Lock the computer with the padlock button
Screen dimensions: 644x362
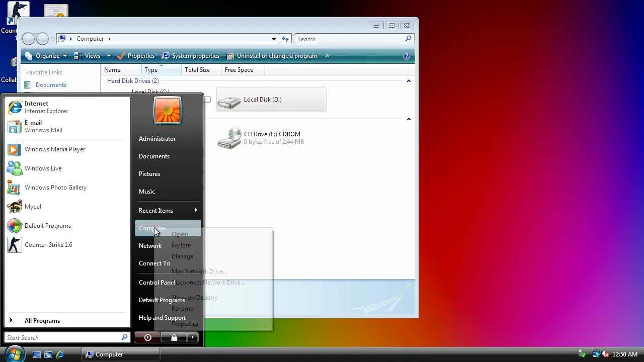tap(174, 338)
